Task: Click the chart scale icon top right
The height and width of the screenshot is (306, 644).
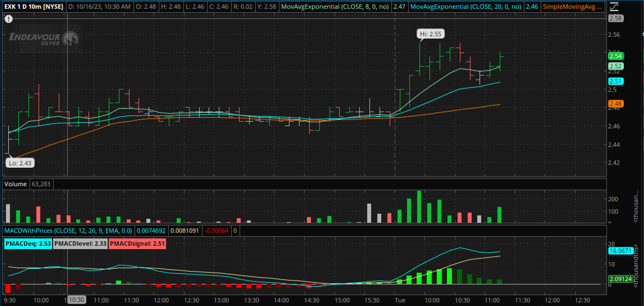Action: pyautogui.click(x=614, y=7)
